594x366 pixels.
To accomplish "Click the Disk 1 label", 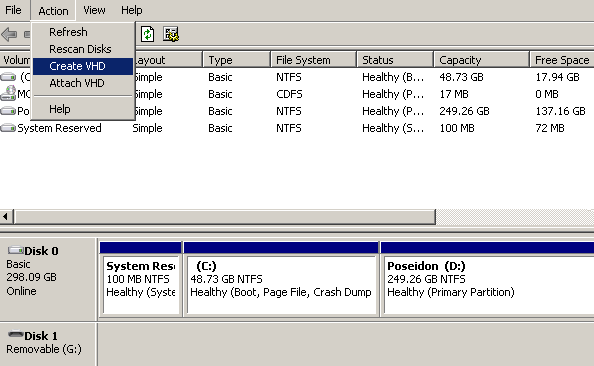I will [41, 336].
